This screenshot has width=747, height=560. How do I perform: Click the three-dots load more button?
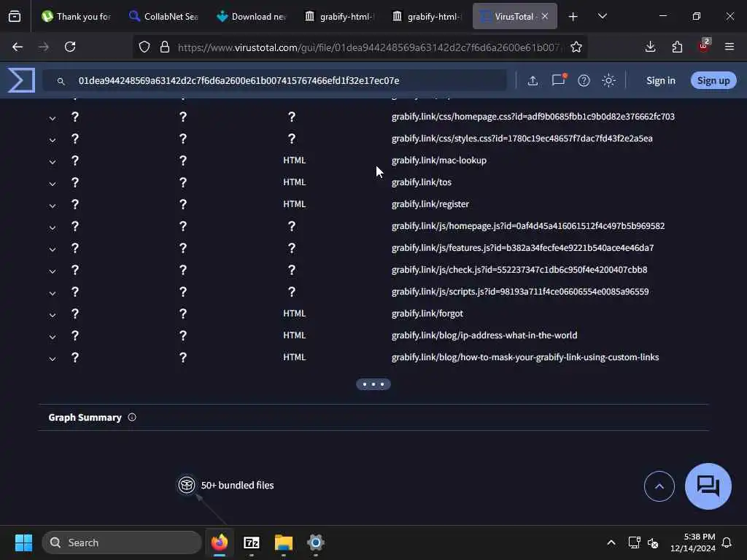373,384
